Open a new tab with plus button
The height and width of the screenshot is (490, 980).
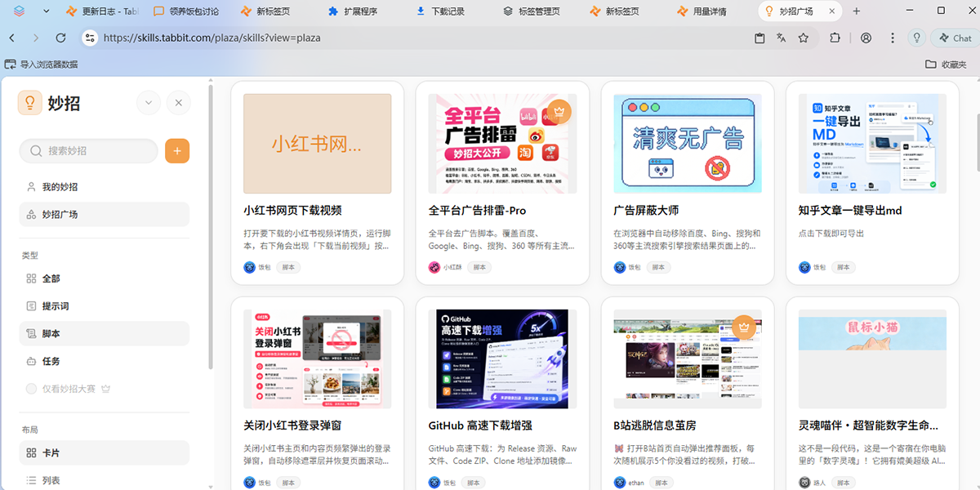click(857, 11)
